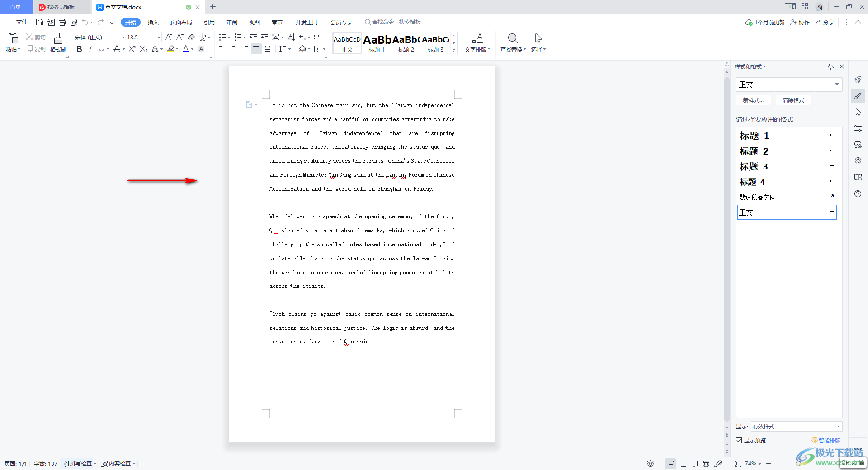This screenshot has height=470, width=868.
Task: Decrease paragraph indent
Action: click(x=253, y=37)
